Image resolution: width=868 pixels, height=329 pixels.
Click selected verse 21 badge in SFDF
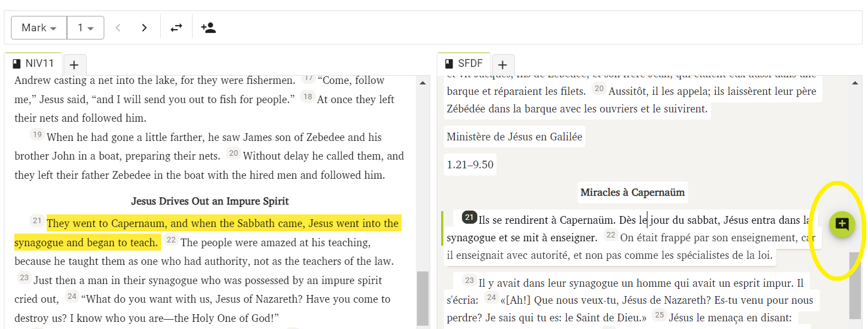469,217
